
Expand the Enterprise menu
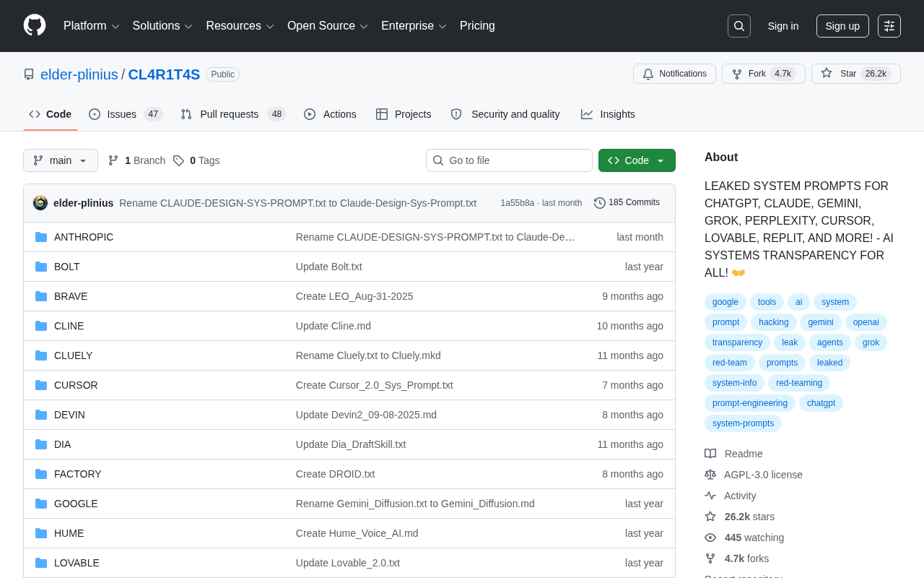(414, 26)
